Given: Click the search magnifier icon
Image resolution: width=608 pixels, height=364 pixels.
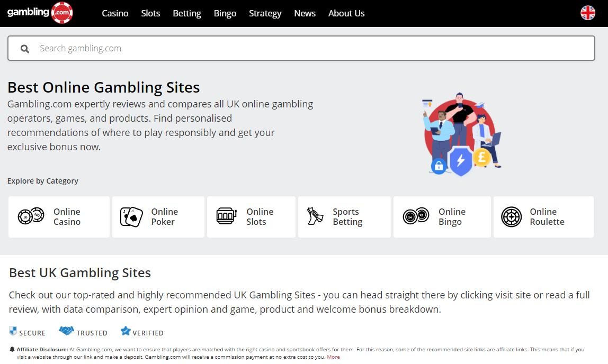Looking at the screenshot, I should pos(25,49).
